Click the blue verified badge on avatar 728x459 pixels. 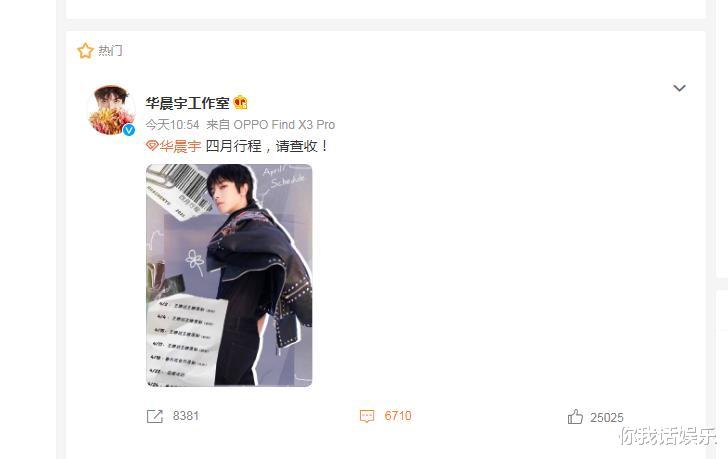pos(129,130)
